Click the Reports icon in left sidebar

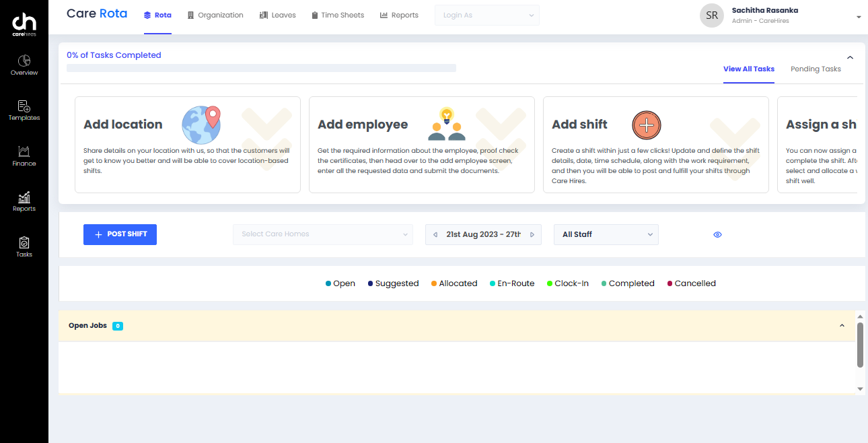tap(24, 200)
